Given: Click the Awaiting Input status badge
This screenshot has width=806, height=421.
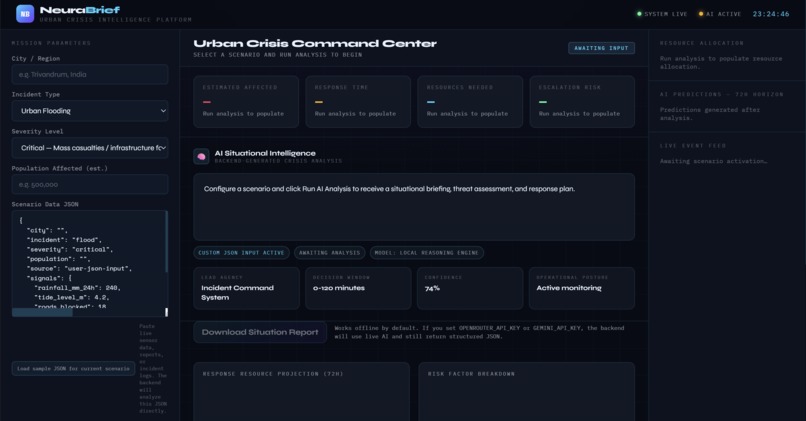Looking at the screenshot, I should (601, 48).
